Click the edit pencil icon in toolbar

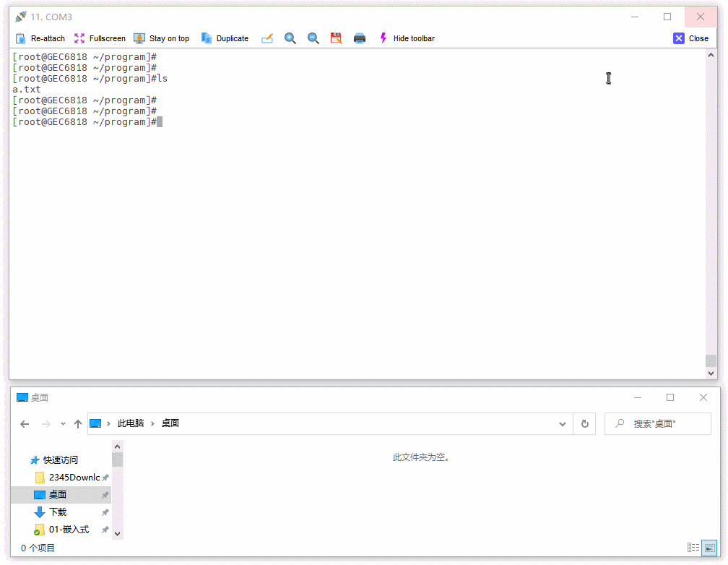[267, 38]
